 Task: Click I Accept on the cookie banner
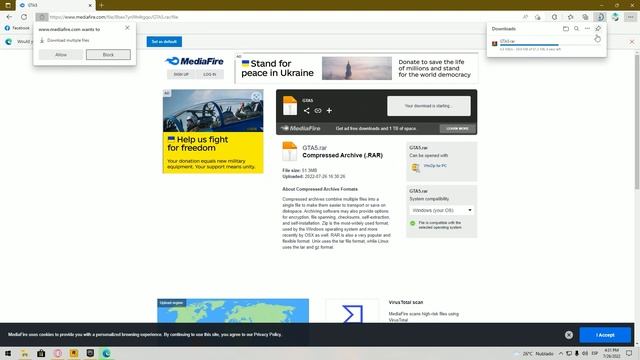click(605, 335)
